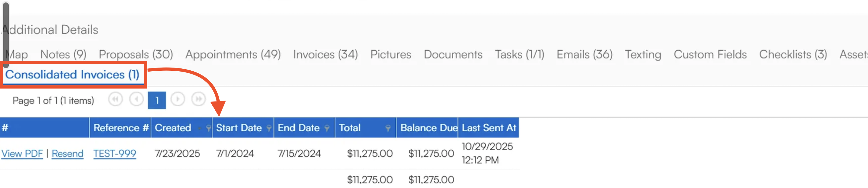Jump to last page of results
The height and width of the screenshot is (188, 868).
click(199, 99)
